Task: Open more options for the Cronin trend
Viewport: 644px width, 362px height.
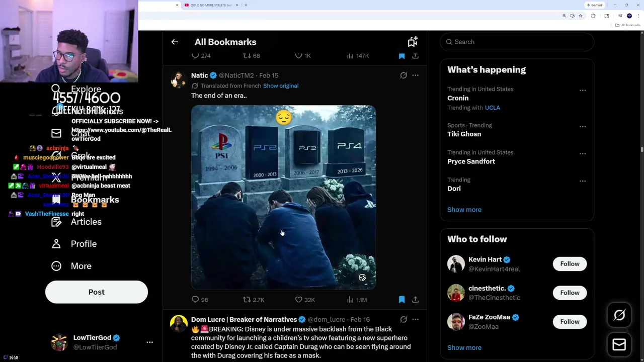Action: tap(583, 90)
